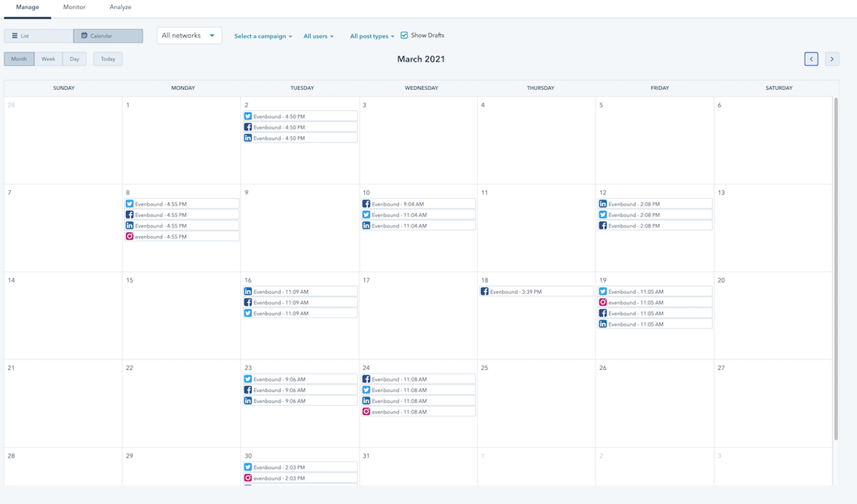
Task: Open Facebook post at 3:39 PM March 18
Action: [x=537, y=292]
